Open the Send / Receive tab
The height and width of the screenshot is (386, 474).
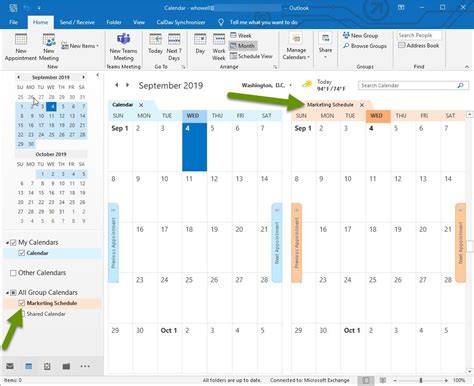(x=77, y=22)
